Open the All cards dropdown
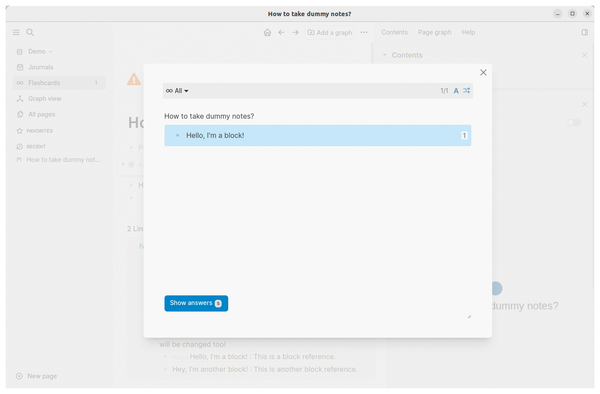 (177, 91)
